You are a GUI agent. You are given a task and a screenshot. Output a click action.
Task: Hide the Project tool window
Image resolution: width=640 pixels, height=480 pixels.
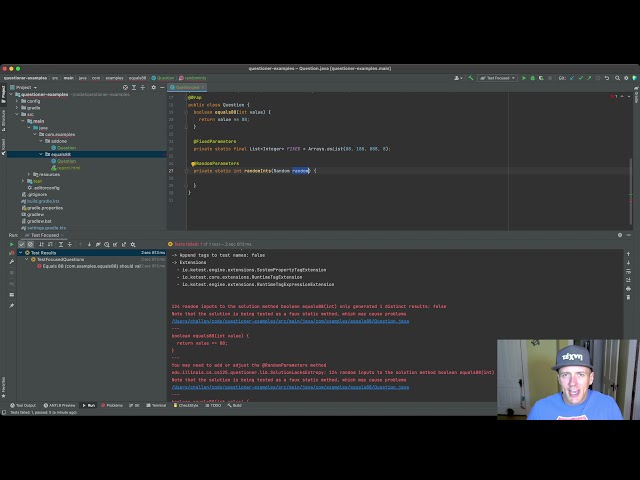coord(162,87)
